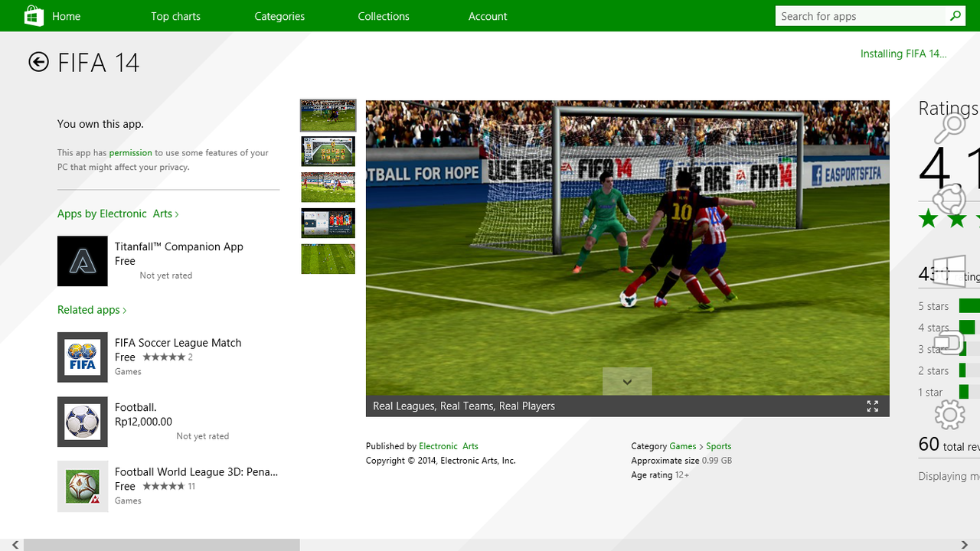Image resolution: width=980 pixels, height=551 pixels.
Task: Click the scrollbar right arrow
Action: click(x=965, y=545)
